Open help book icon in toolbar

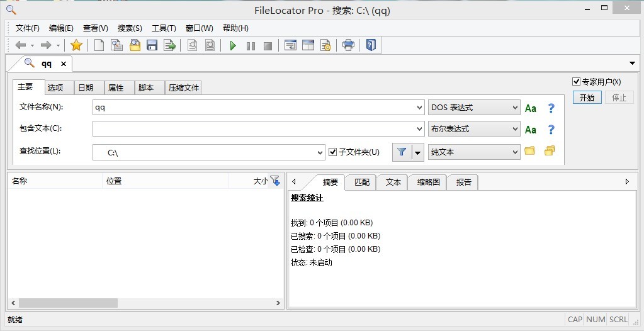tap(371, 45)
